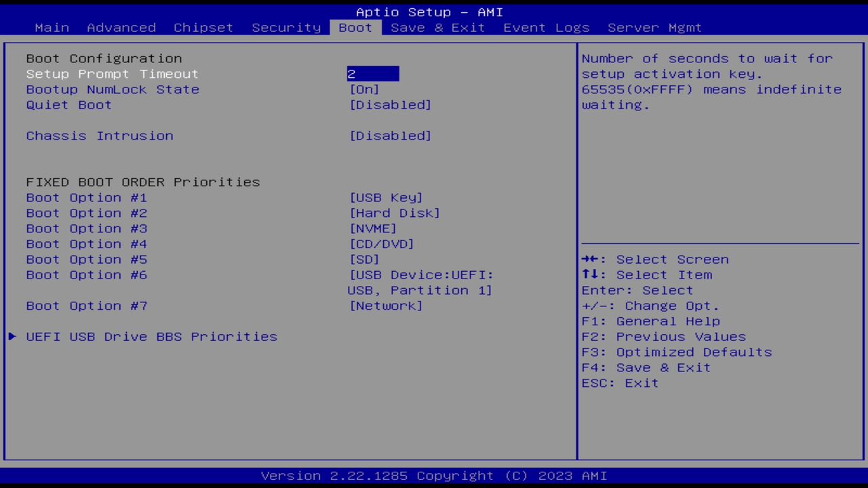Viewport: 868px width, 488px height.
Task: Select the Bootup NumLock State label
Action: pyautogui.click(x=113, y=89)
